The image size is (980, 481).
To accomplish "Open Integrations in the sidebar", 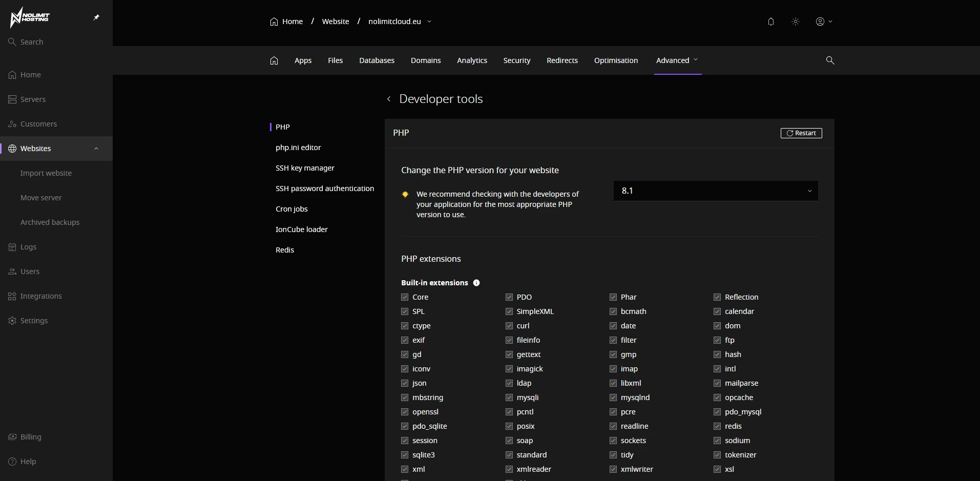I will tap(56, 296).
